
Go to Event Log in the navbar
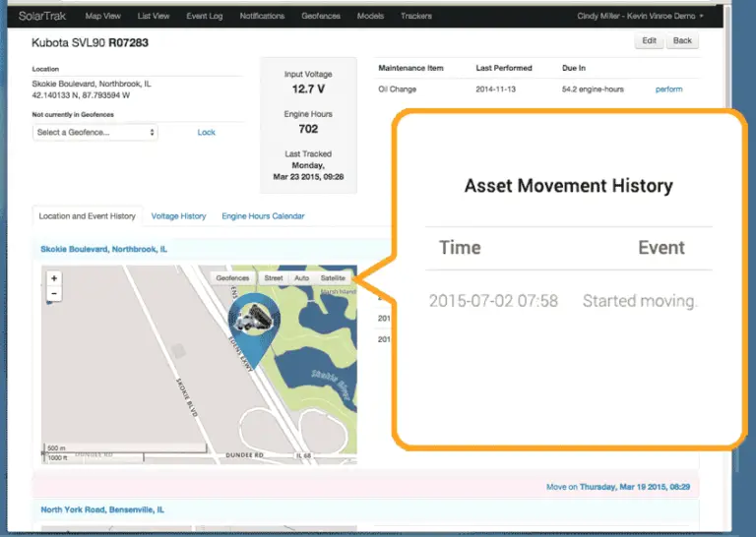205,16
